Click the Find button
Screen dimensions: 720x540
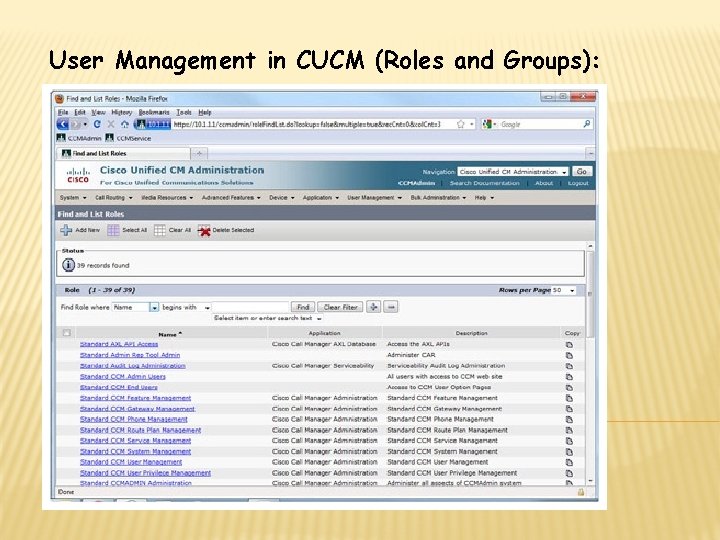tap(303, 307)
